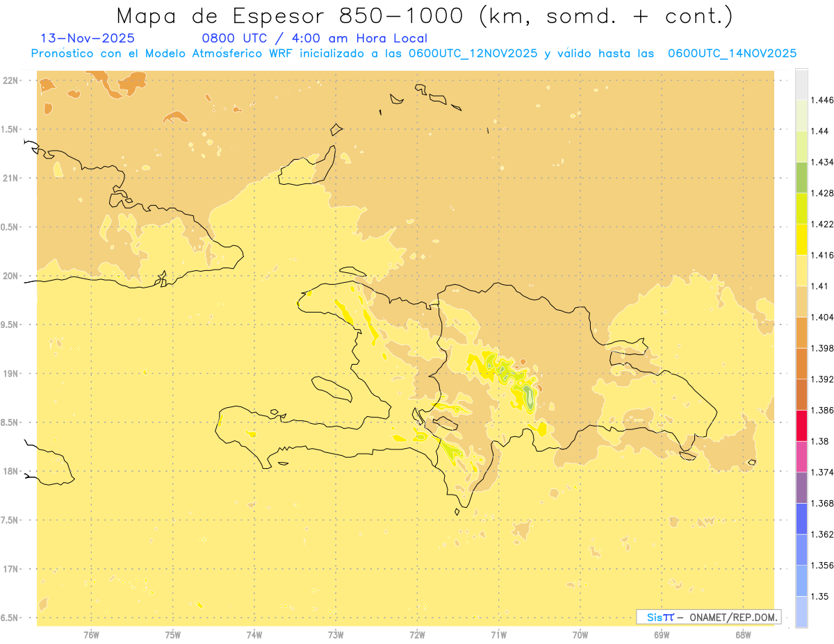Click the bright yellow 1.416–1.422 legend segment
The image size is (834, 644).
[801, 239]
